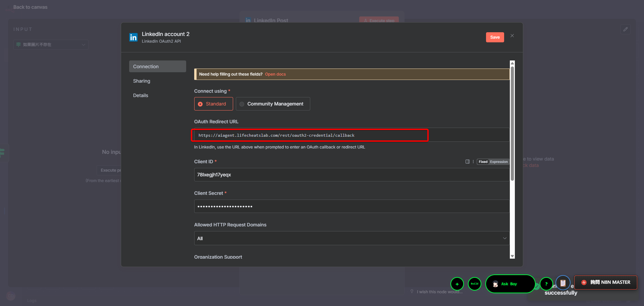The width and height of the screenshot is (644, 306).
Task: Select the Standard connection option
Action: (x=213, y=104)
